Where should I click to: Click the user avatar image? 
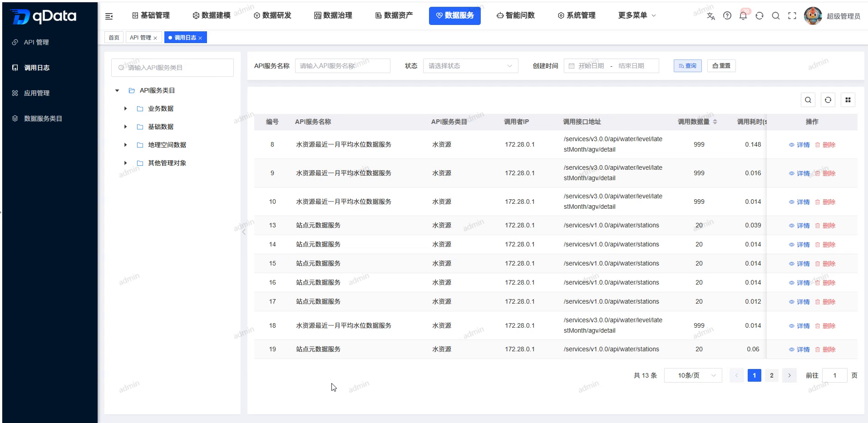(813, 16)
